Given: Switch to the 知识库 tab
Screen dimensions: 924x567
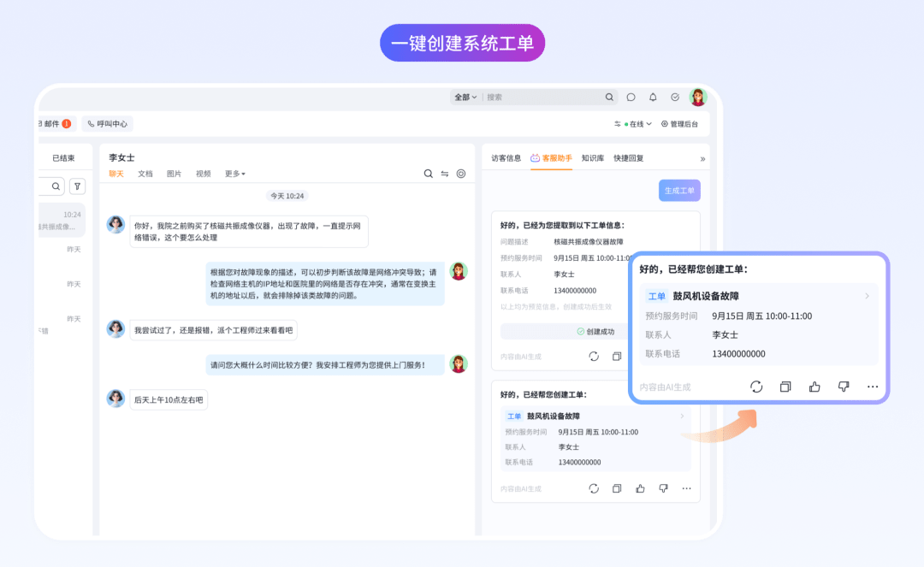Looking at the screenshot, I should tap(593, 158).
